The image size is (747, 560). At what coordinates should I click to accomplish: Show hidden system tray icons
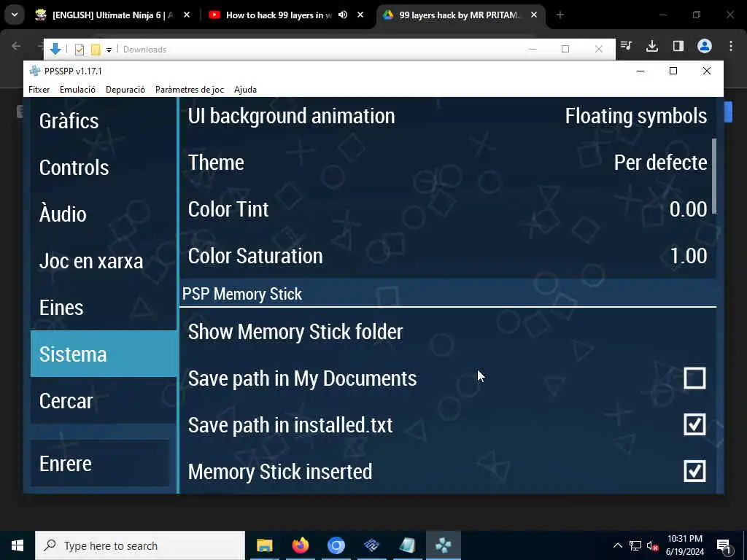click(x=617, y=545)
